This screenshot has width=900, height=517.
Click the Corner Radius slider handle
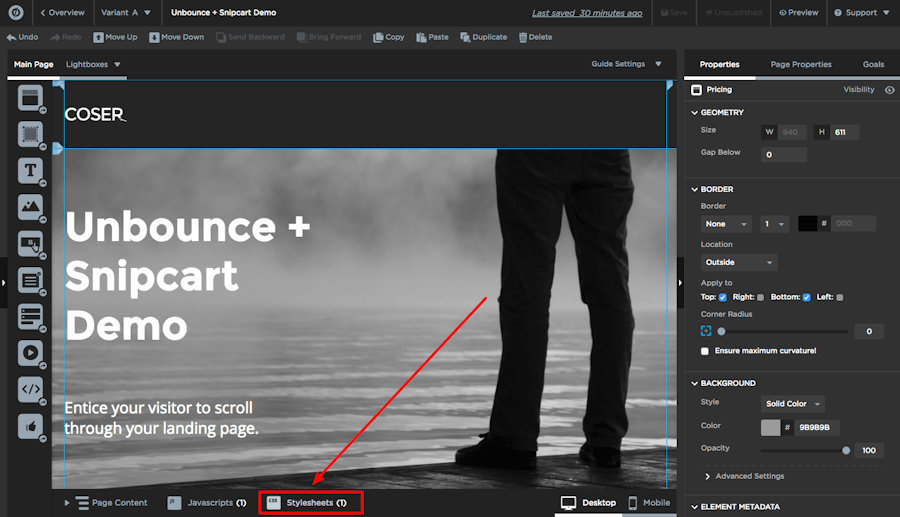(721, 331)
